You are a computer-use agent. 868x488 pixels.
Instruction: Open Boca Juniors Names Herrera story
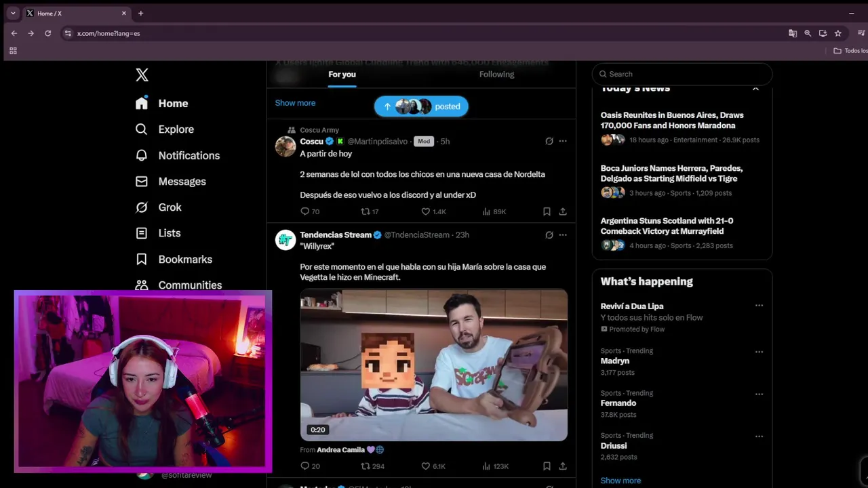point(682,180)
